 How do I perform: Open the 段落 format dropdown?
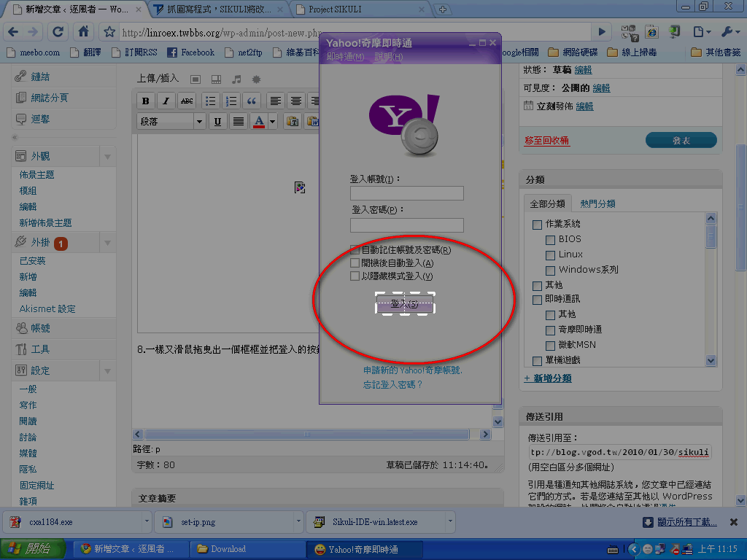171,122
